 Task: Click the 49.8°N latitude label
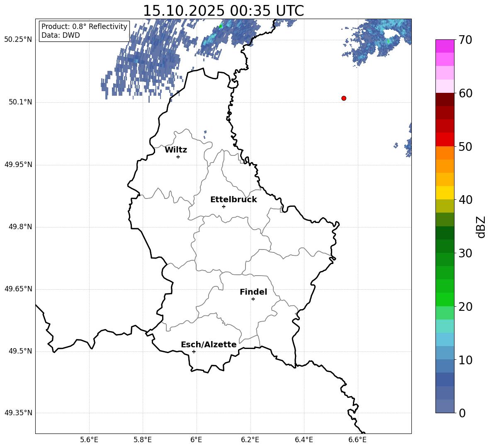click(20, 227)
